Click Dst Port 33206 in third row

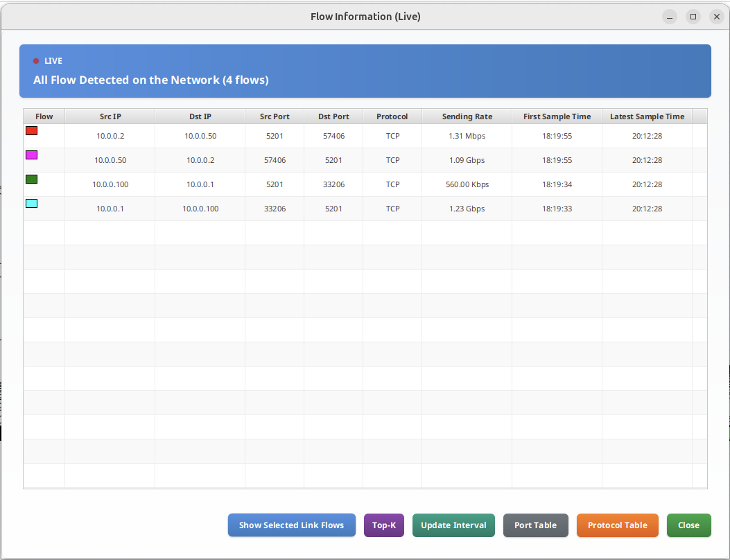point(334,184)
